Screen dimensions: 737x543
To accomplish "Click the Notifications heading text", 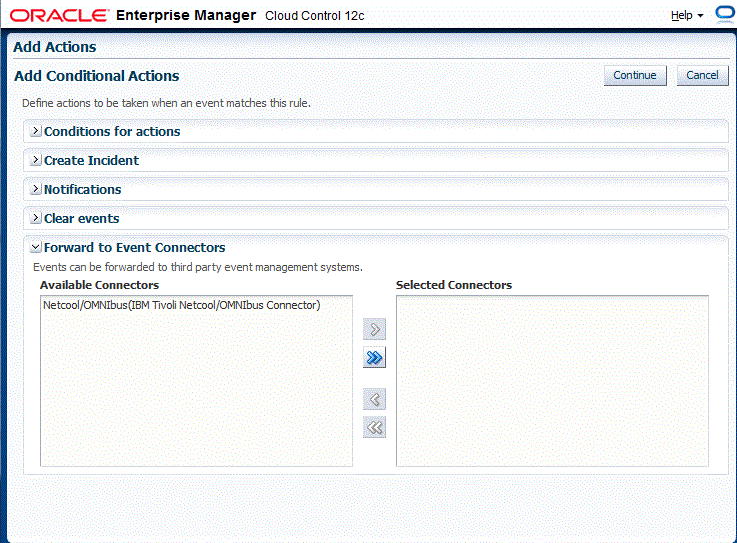I will [83, 189].
